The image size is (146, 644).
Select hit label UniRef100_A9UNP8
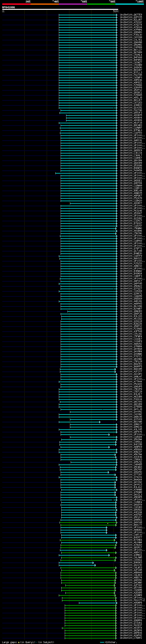tap(131, 603)
